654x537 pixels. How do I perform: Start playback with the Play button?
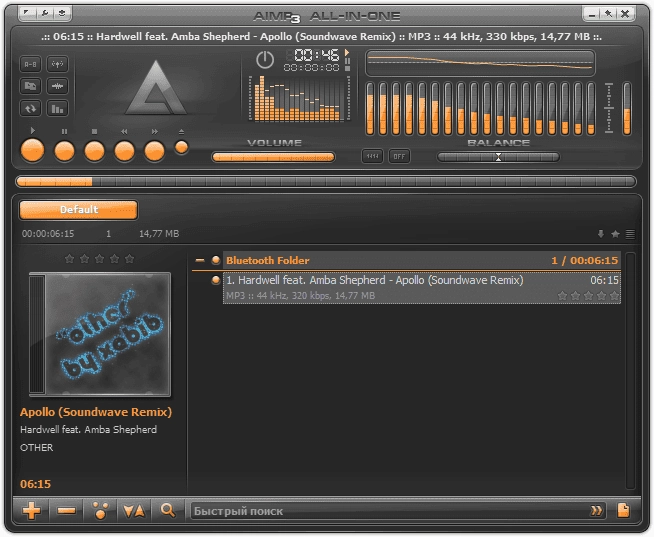pyautogui.click(x=33, y=150)
